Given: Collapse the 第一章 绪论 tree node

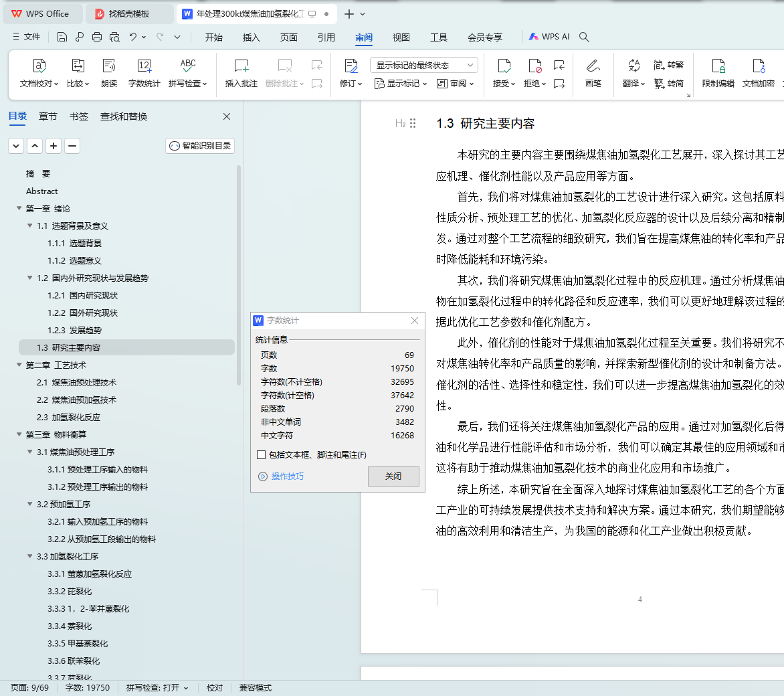Looking at the screenshot, I should coord(19,208).
